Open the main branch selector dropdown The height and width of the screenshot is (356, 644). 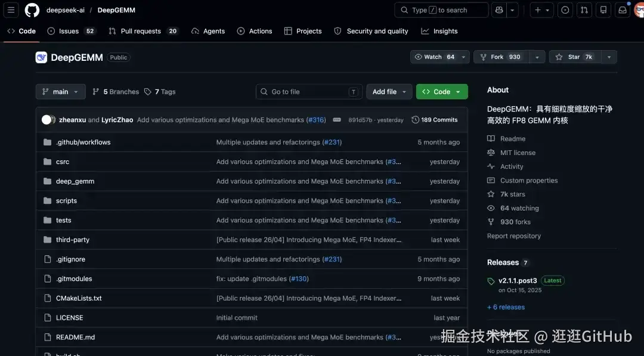(60, 92)
